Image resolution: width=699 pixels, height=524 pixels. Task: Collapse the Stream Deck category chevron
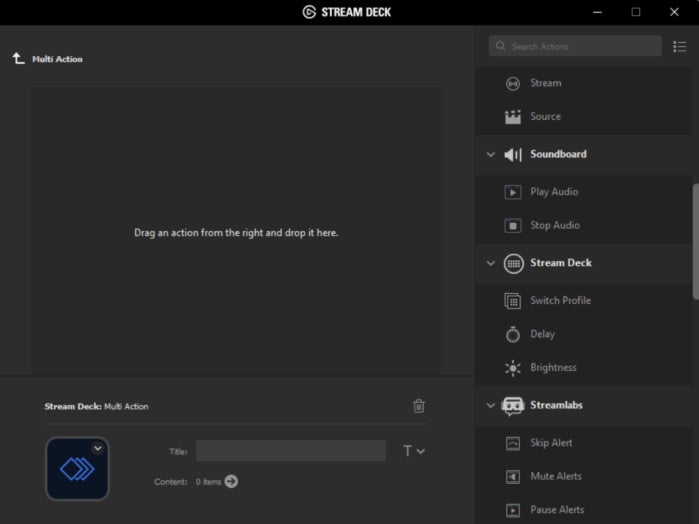coord(490,263)
